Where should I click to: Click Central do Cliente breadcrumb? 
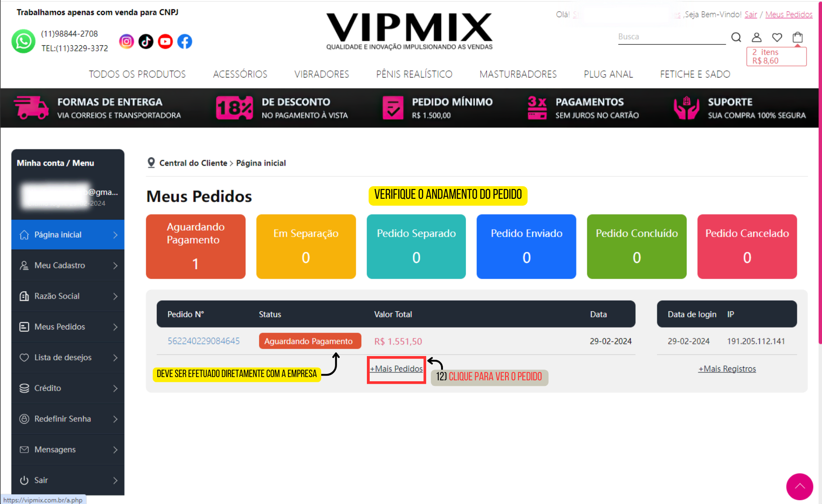click(x=193, y=163)
